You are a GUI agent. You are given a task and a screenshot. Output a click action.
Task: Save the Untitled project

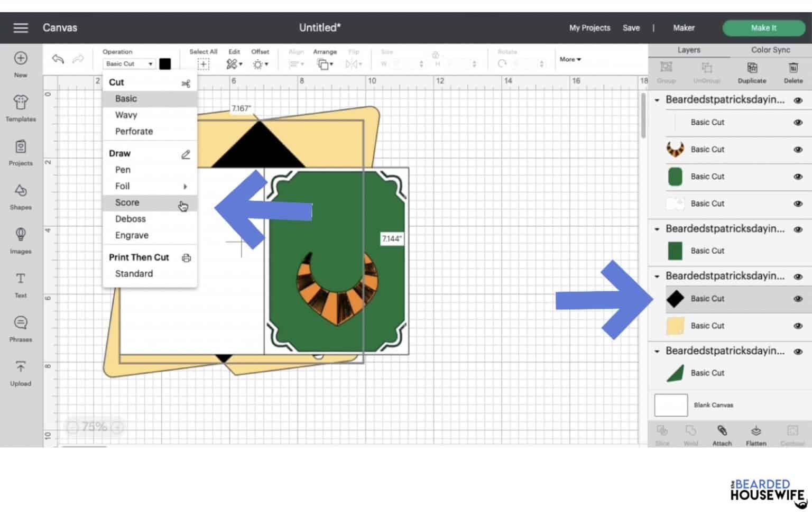pyautogui.click(x=631, y=27)
